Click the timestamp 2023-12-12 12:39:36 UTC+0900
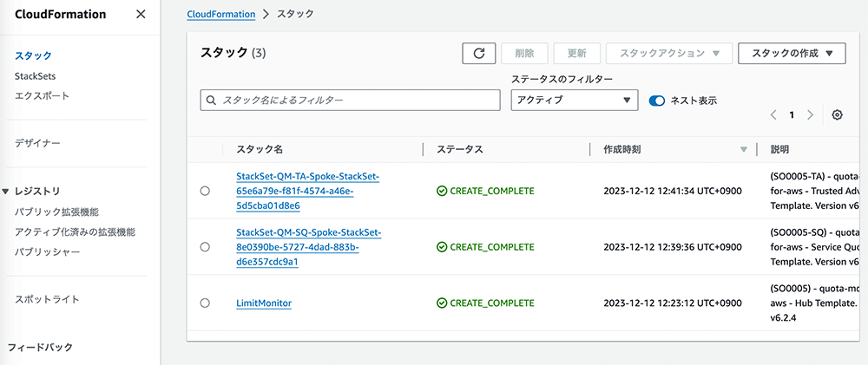868x365 pixels. 673,247
